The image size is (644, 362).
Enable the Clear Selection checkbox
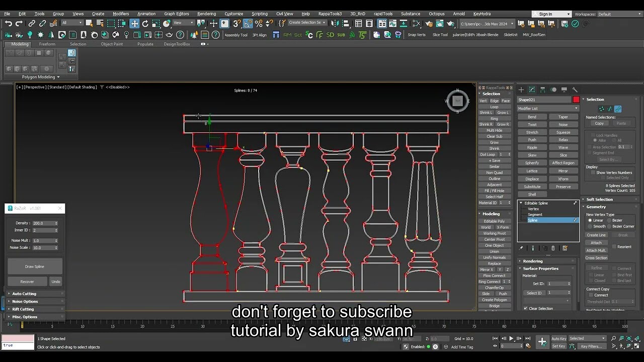524,308
